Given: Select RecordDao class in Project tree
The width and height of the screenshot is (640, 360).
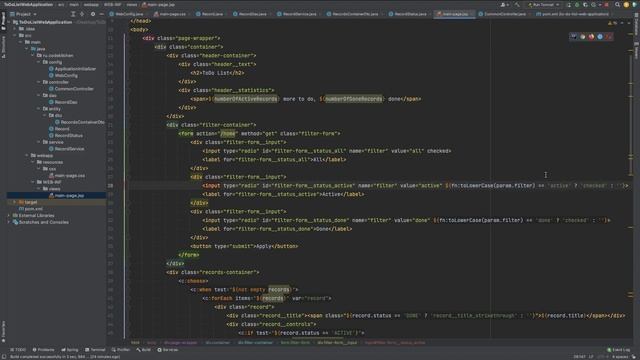Looking at the screenshot, I should (x=63, y=102).
